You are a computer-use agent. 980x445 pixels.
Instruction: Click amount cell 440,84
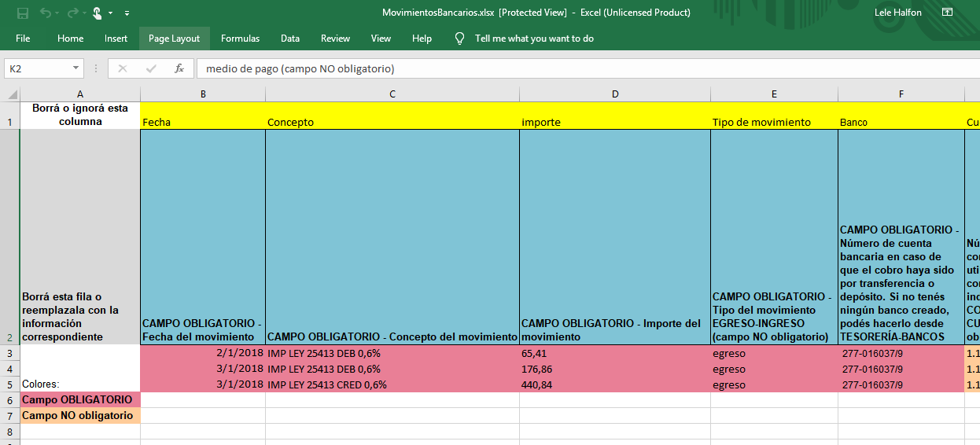point(615,384)
